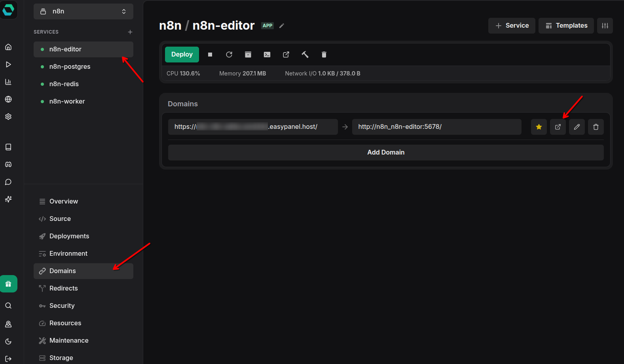Click the play triangle icon in sidebar
This screenshot has height=364, width=624.
(8, 64)
